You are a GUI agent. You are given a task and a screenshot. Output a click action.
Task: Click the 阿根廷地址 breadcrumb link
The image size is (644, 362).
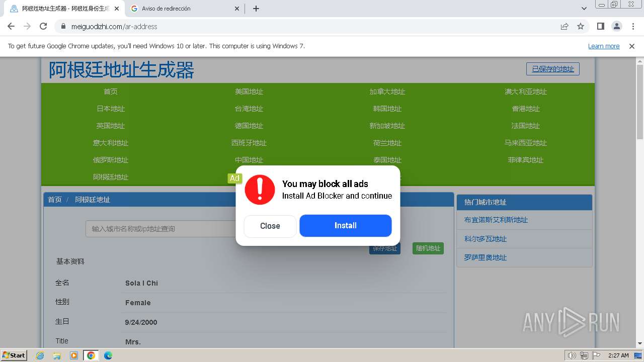[x=93, y=200]
